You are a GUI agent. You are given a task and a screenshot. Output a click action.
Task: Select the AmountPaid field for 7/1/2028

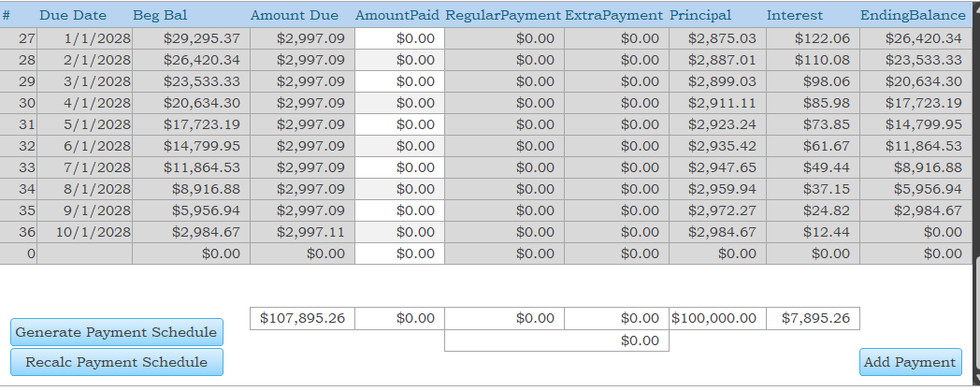(x=399, y=167)
